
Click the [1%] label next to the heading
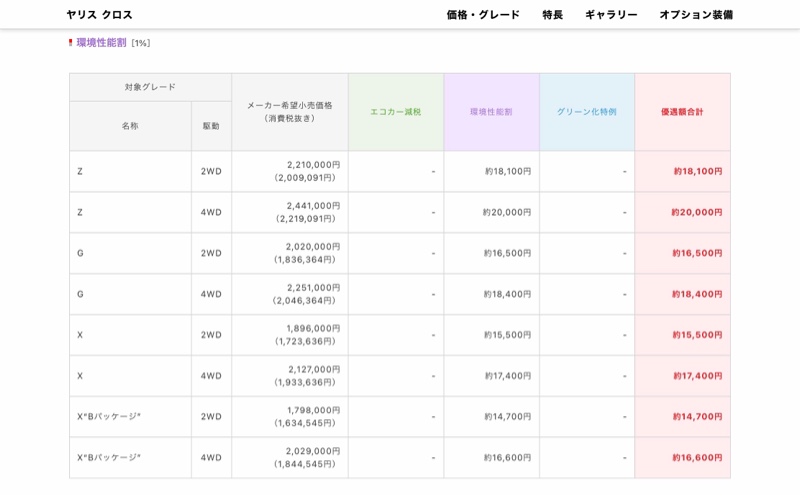click(x=141, y=43)
